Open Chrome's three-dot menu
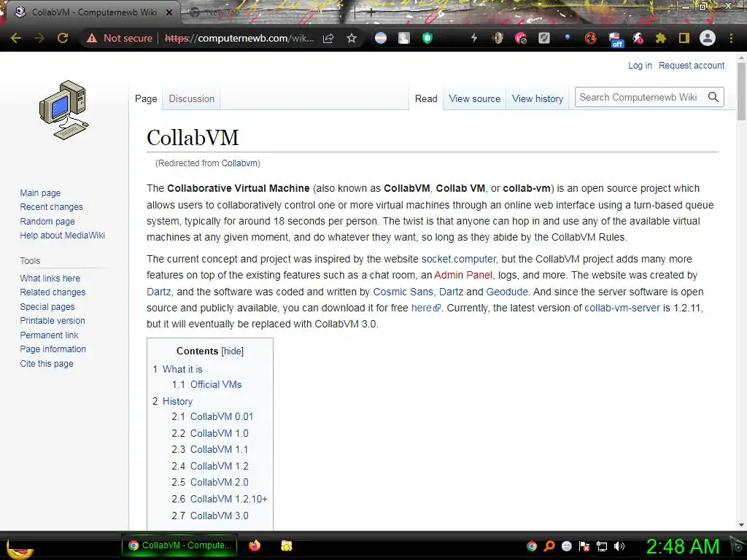The width and height of the screenshot is (747, 560). 731,38
